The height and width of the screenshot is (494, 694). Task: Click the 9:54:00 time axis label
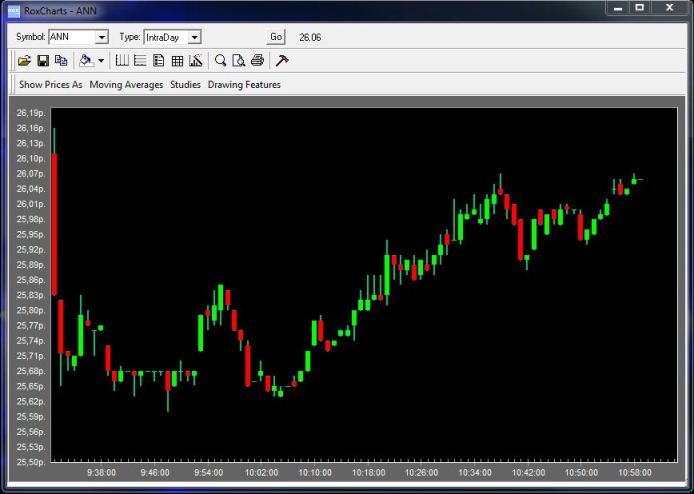[208, 473]
